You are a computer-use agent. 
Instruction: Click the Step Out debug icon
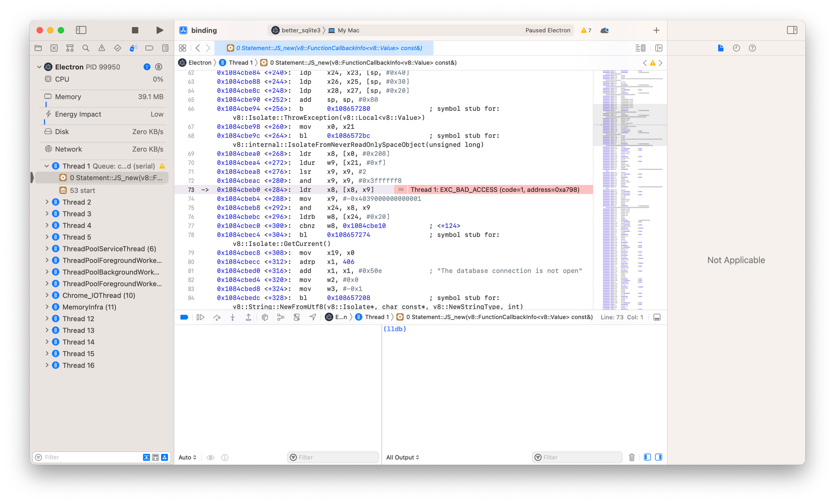point(248,317)
